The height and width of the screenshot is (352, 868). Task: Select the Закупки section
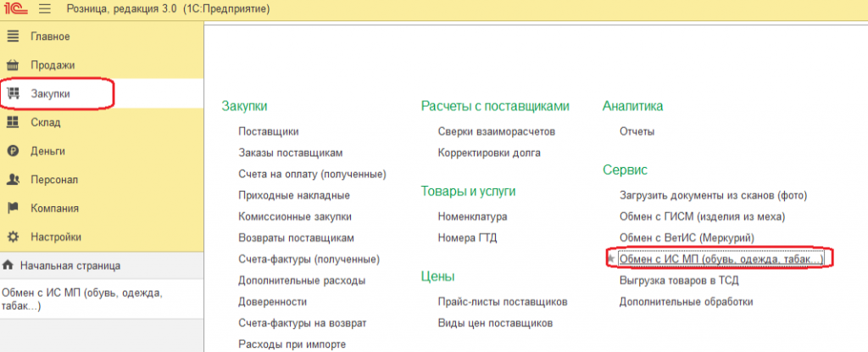pyautogui.click(x=102, y=93)
